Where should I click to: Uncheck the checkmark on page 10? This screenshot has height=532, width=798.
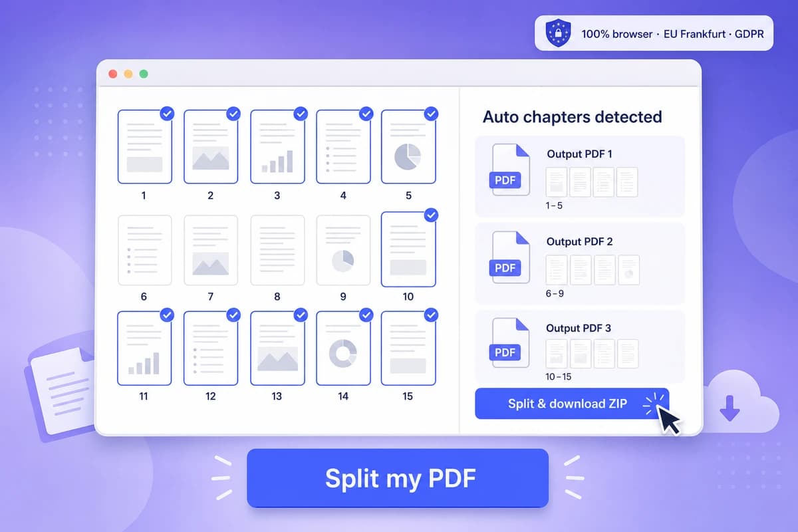431,215
